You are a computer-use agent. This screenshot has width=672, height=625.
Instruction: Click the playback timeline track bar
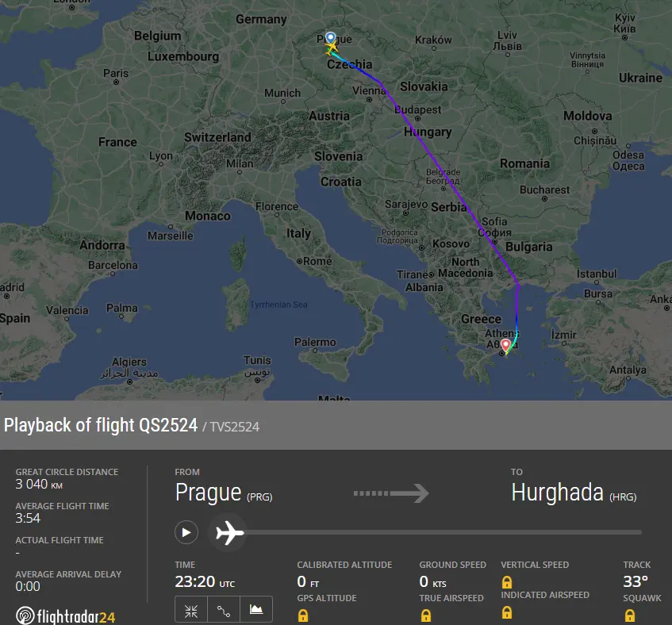442,532
